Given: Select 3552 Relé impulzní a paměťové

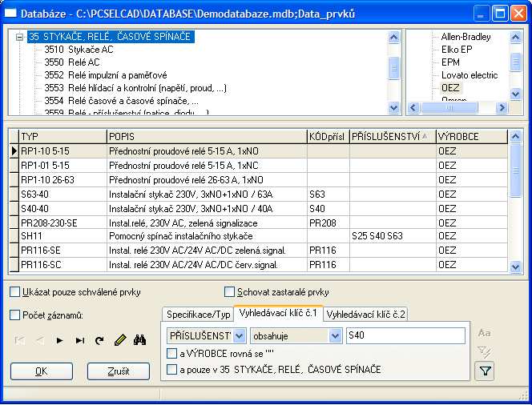Looking at the screenshot, I should (106, 75).
